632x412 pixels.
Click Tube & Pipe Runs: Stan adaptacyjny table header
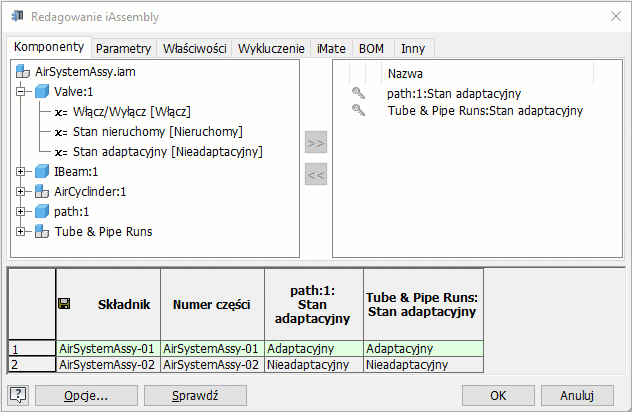point(423,304)
